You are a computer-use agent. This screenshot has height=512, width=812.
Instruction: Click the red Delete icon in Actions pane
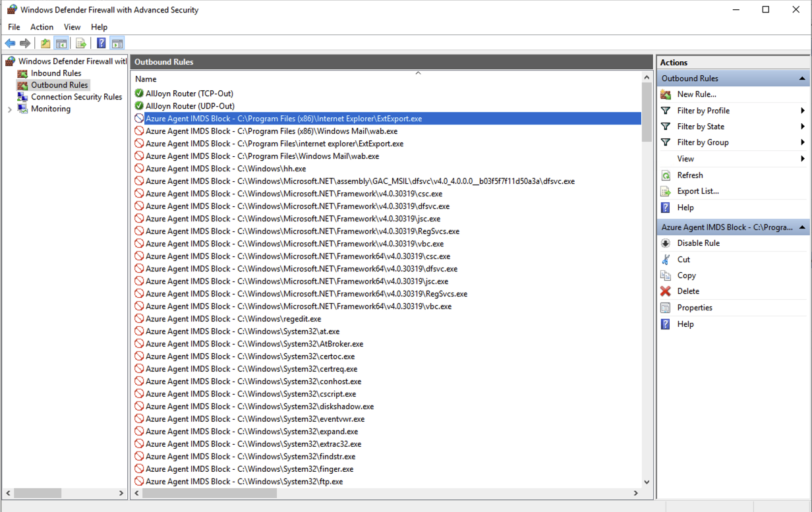(x=665, y=291)
